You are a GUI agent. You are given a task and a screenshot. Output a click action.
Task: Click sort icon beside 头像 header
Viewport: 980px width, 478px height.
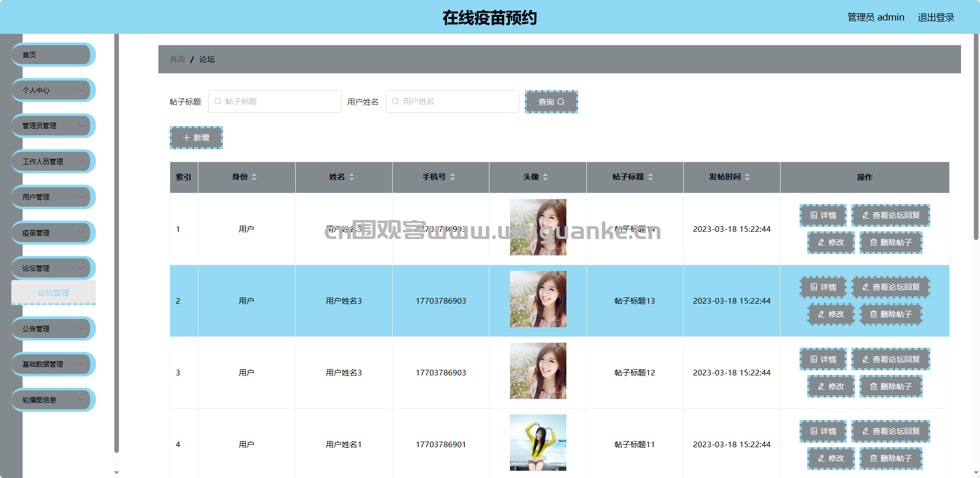[545, 177]
